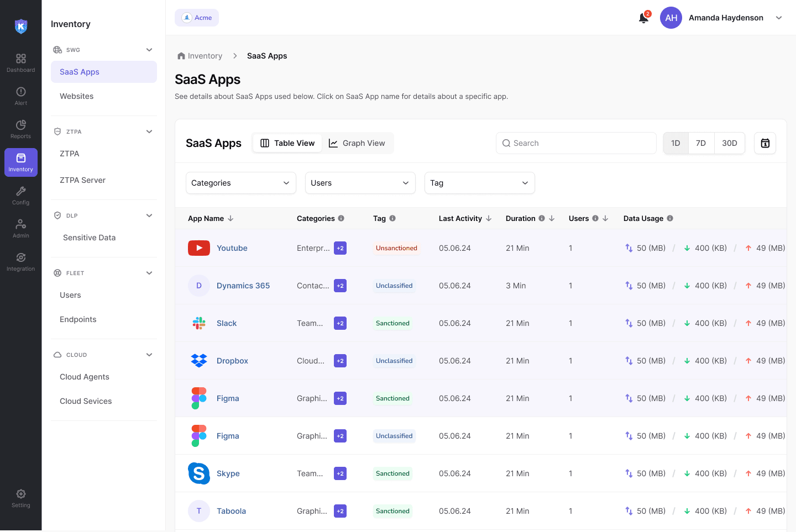The height and width of the screenshot is (532, 796).
Task: Click the Youtube app logo
Action: click(x=199, y=248)
